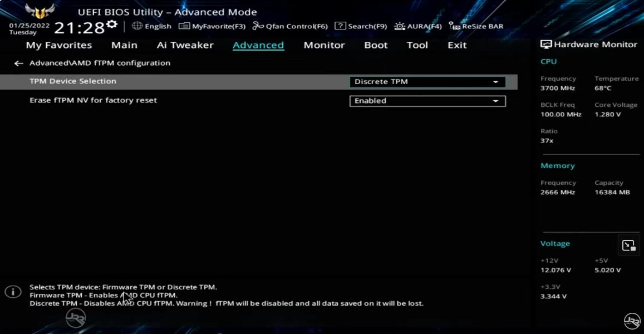
Task: Click +12V reading 12.076 V
Action: 555,271
